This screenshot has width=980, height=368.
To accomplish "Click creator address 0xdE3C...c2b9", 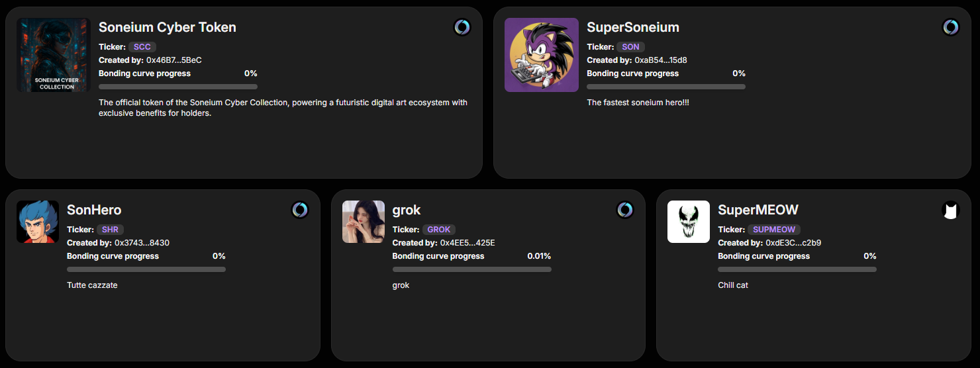I will pyautogui.click(x=793, y=243).
